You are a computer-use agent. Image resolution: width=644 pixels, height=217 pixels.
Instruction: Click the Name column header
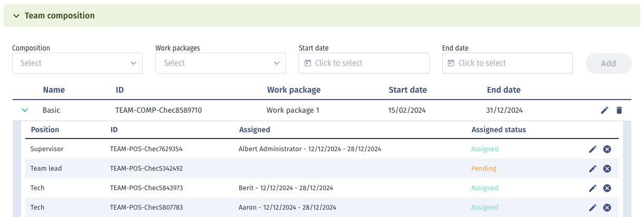(x=54, y=90)
